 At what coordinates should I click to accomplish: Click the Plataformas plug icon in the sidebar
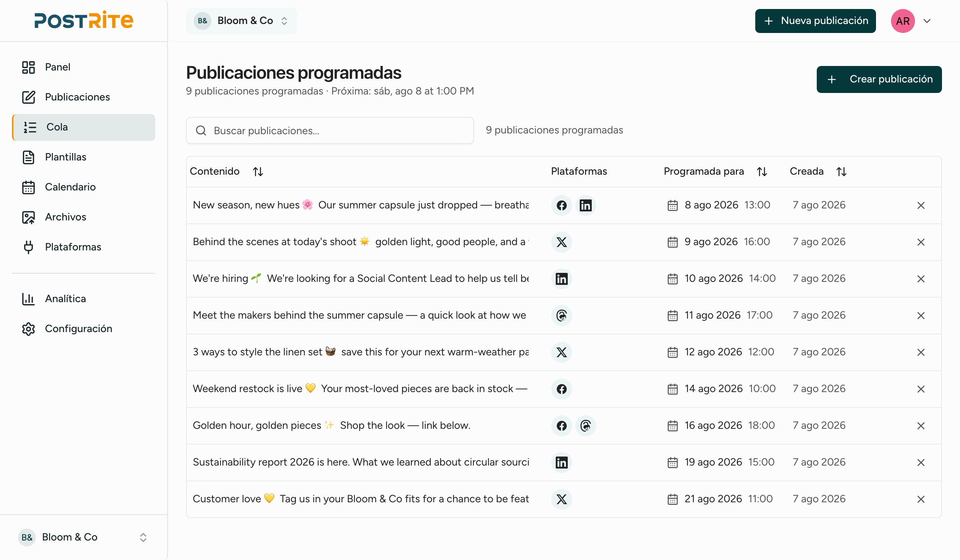point(28,247)
